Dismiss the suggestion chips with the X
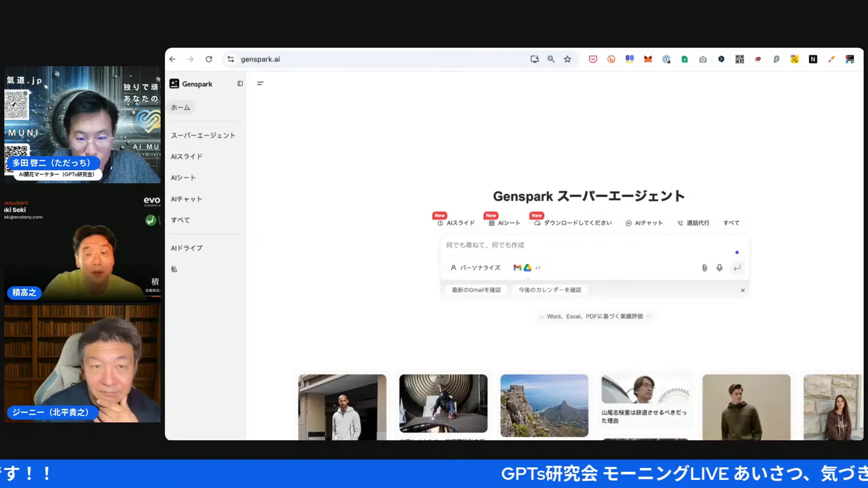The height and width of the screenshot is (488, 868). click(743, 291)
